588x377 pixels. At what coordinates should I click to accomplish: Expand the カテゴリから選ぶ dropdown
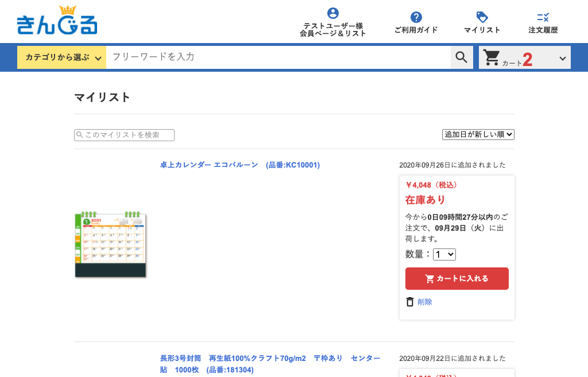tap(62, 57)
